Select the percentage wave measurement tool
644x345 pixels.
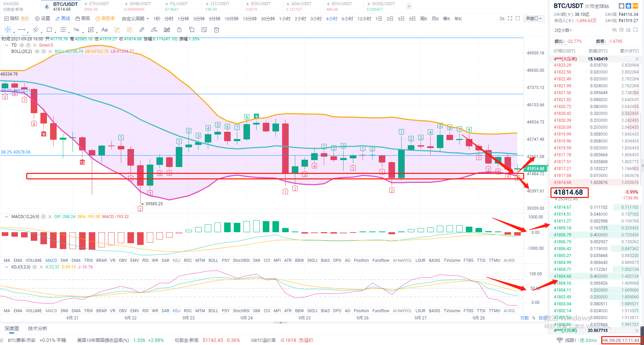click(77, 30)
